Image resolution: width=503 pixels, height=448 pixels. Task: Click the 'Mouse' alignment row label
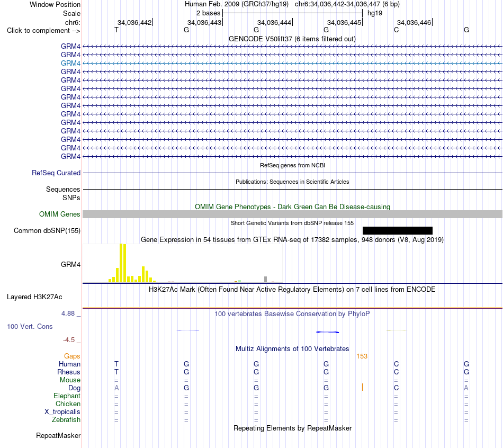[70, 380]
